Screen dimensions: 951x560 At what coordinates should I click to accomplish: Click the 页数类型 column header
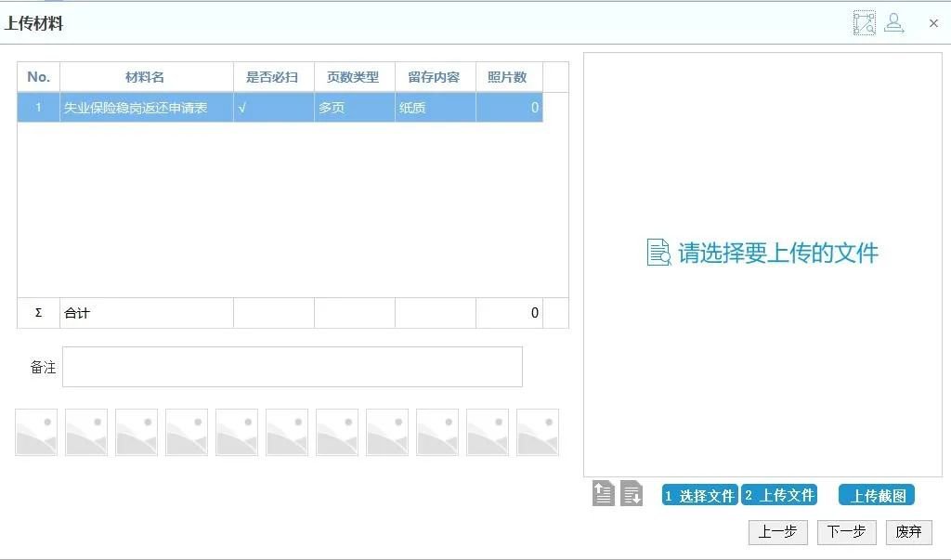[x=353, y=77]
